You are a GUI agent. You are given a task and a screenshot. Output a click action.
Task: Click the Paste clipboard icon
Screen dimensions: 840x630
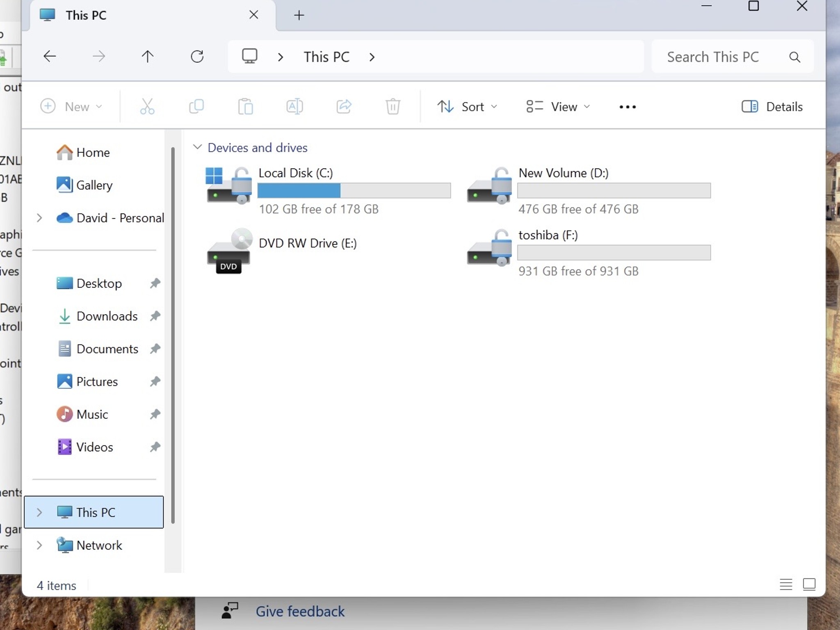(245, 107)
